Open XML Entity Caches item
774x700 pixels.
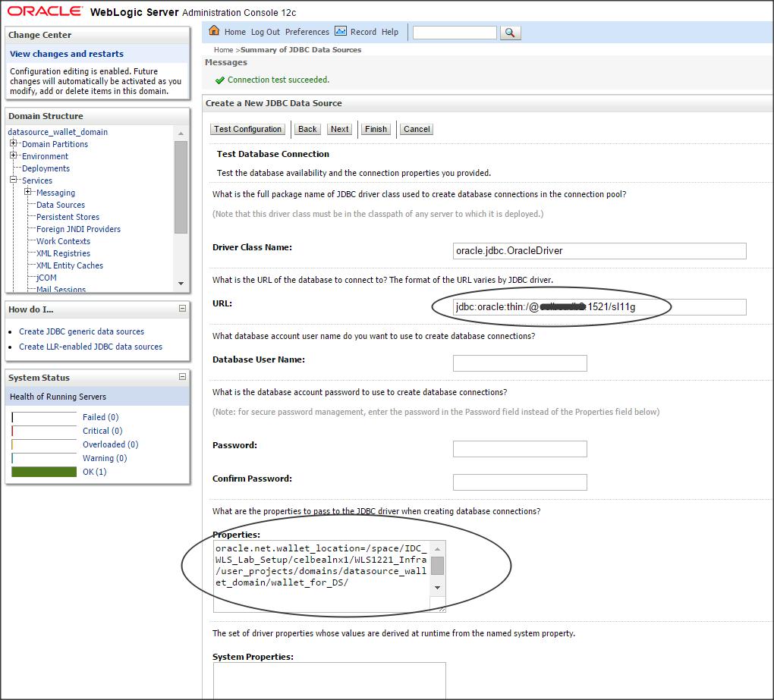pyautogui.click(x=70, y=265)
